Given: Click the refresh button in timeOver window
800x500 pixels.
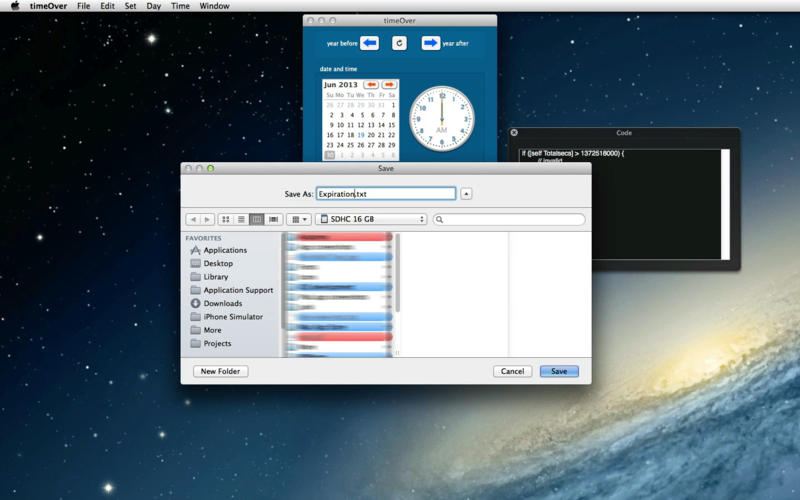Looking at the screenshot, I should click(399, 43).
